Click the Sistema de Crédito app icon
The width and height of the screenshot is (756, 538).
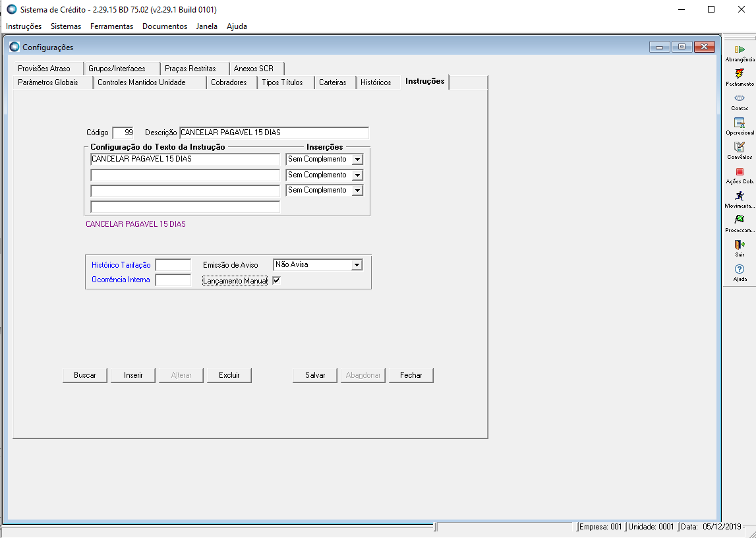[x=12, y=9]
